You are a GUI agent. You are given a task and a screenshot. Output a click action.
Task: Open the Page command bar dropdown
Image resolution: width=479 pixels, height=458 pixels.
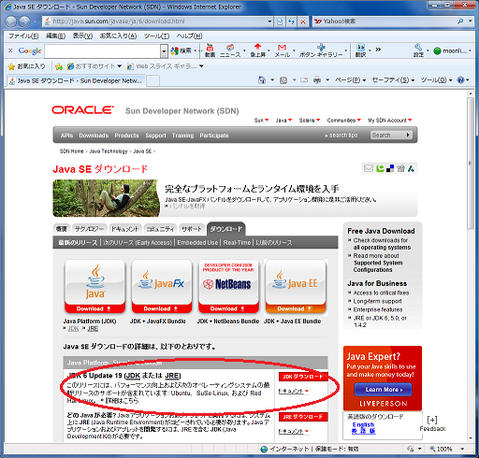350,80
